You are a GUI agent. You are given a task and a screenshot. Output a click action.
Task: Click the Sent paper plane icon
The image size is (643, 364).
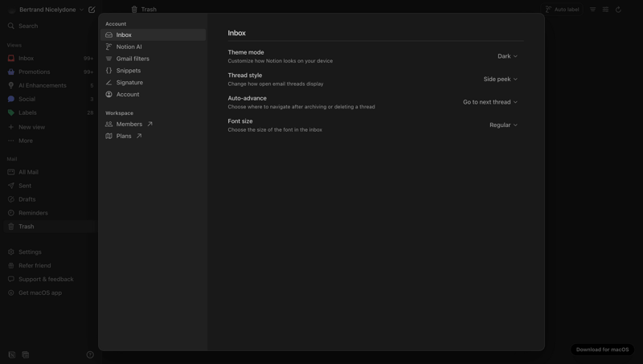point(11,186)
